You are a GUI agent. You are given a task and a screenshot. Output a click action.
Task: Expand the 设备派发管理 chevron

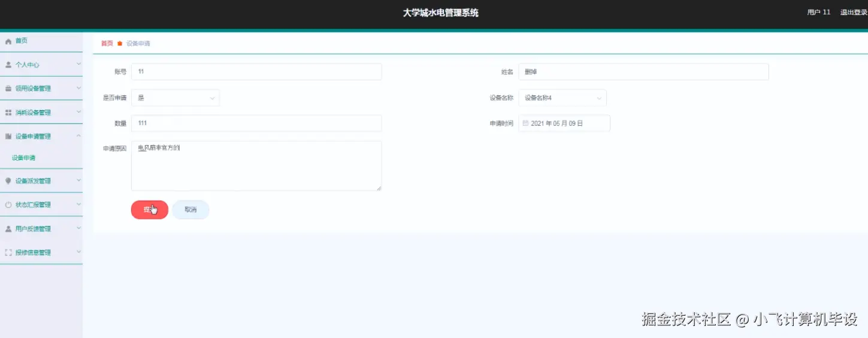coord(78,180)
